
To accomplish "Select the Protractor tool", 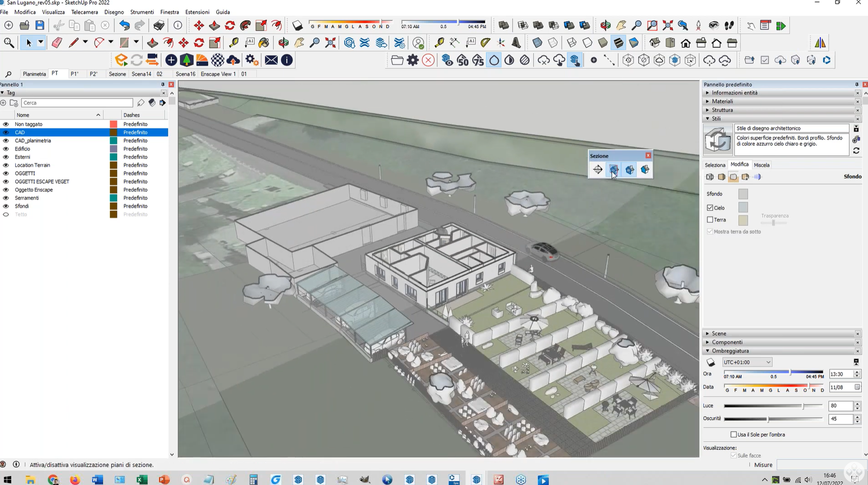I will [x=485, y=43].
